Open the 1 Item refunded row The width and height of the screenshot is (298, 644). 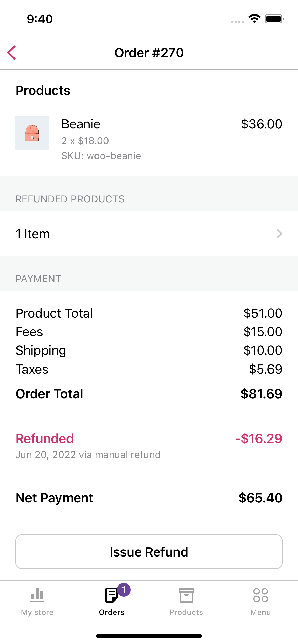tap(149, 233)
